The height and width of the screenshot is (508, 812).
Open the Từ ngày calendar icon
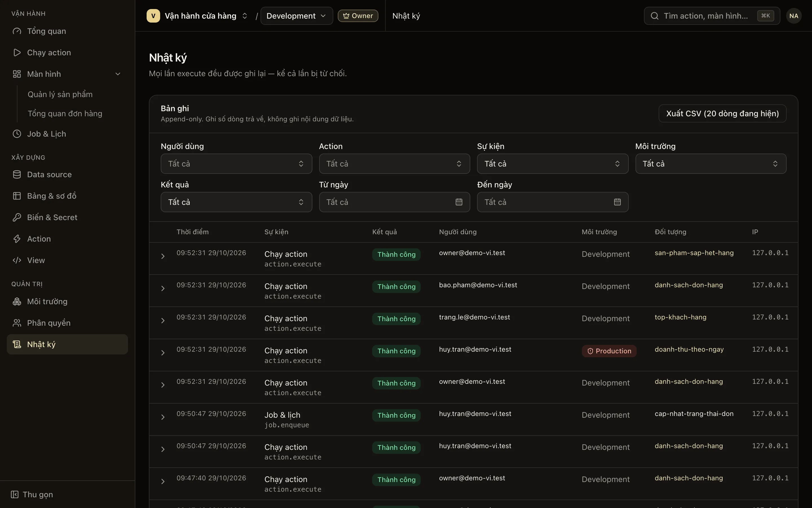click(459, 202)
